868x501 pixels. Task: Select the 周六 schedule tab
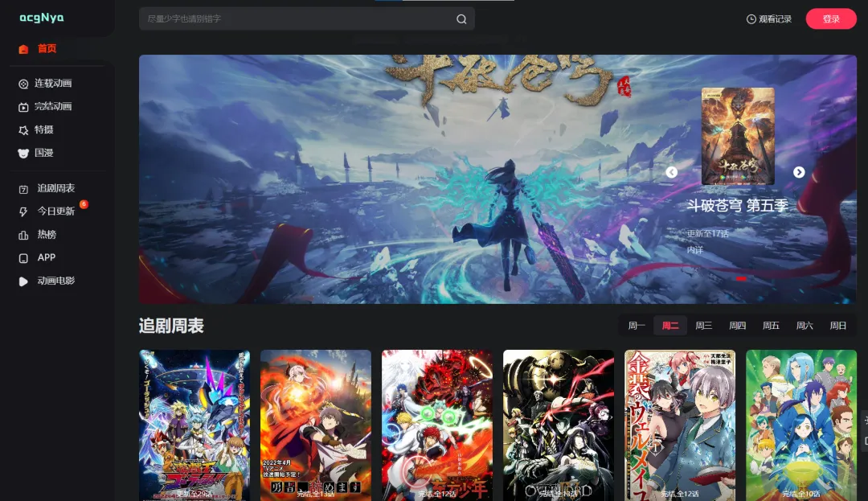pos(805,326)
